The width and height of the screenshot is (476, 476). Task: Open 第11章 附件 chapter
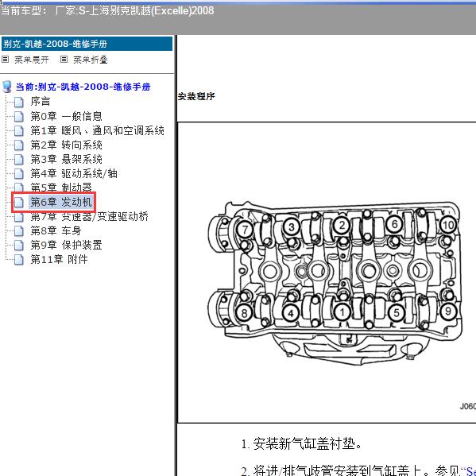(59, 259)
